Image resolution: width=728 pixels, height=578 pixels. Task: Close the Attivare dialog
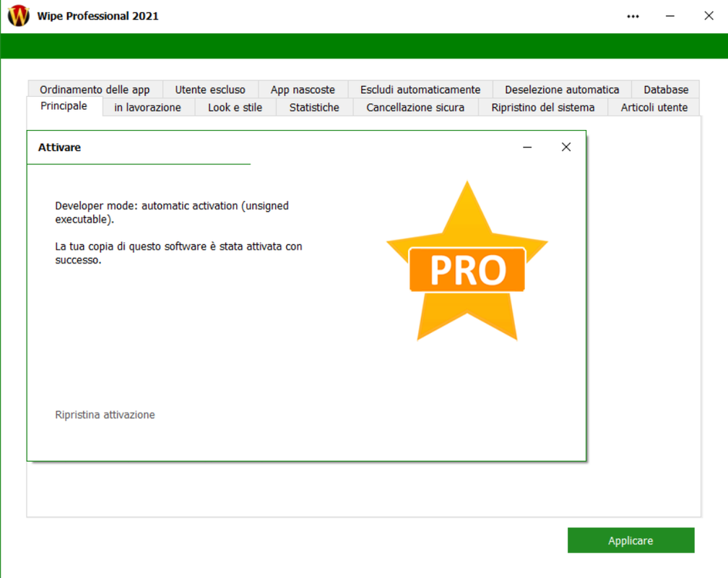[x=566, y=147]
